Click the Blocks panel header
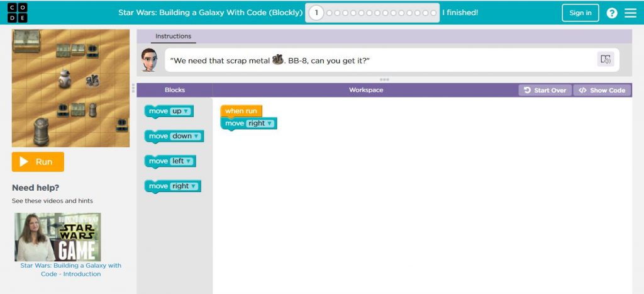Screen dimensions: 644x294 175,90
